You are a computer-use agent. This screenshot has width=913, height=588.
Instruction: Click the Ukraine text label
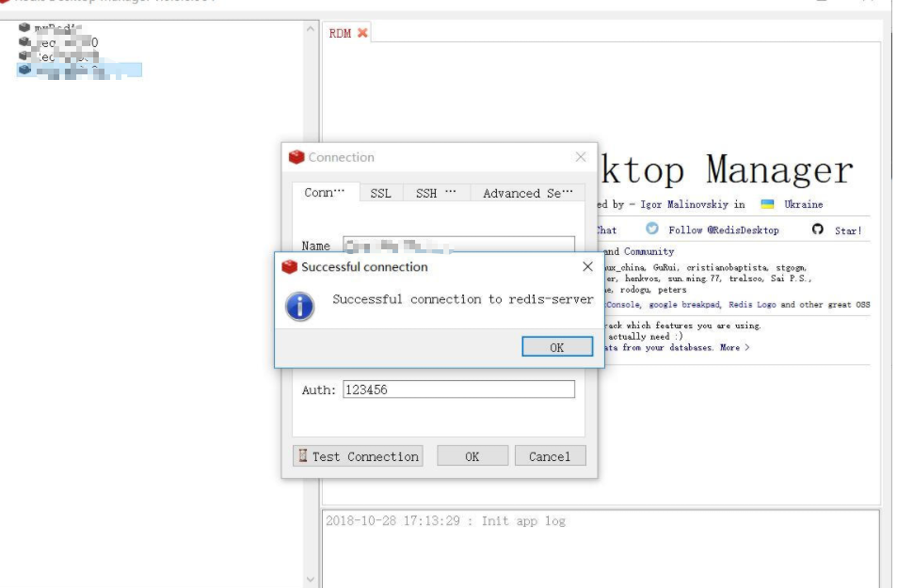point(804,204)
